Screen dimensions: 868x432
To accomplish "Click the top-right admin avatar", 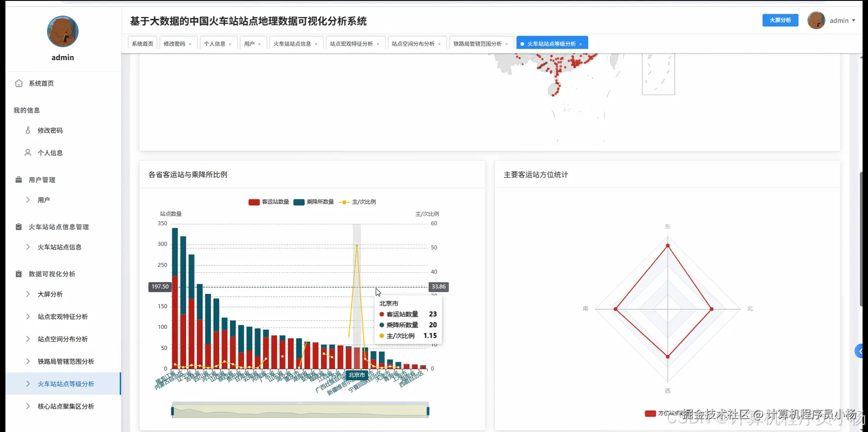I will (x=816, y=20).
